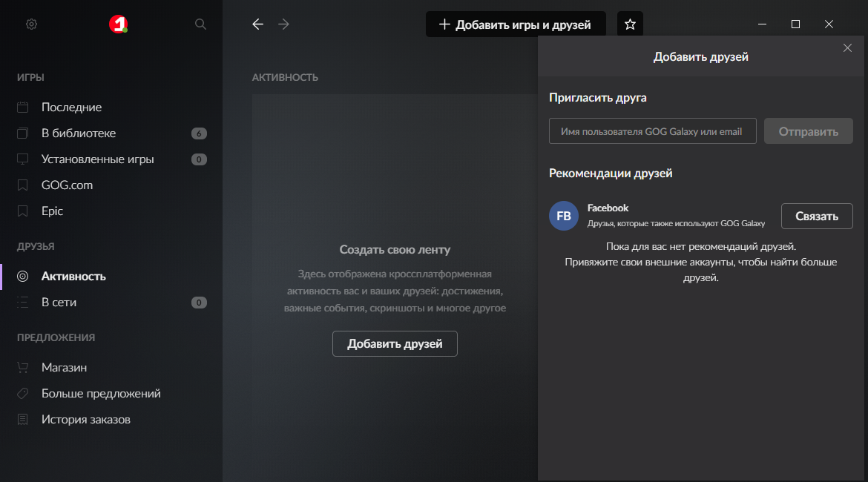The width and height of the screenshot is (868, 482).
Task: Click the user profile avatar
Action: point(118,24)
